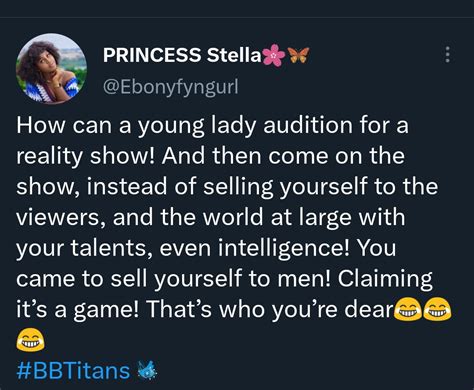
Task: Click the phrase 'Claiming' in the tweet body
Action: tap(385, 279)
